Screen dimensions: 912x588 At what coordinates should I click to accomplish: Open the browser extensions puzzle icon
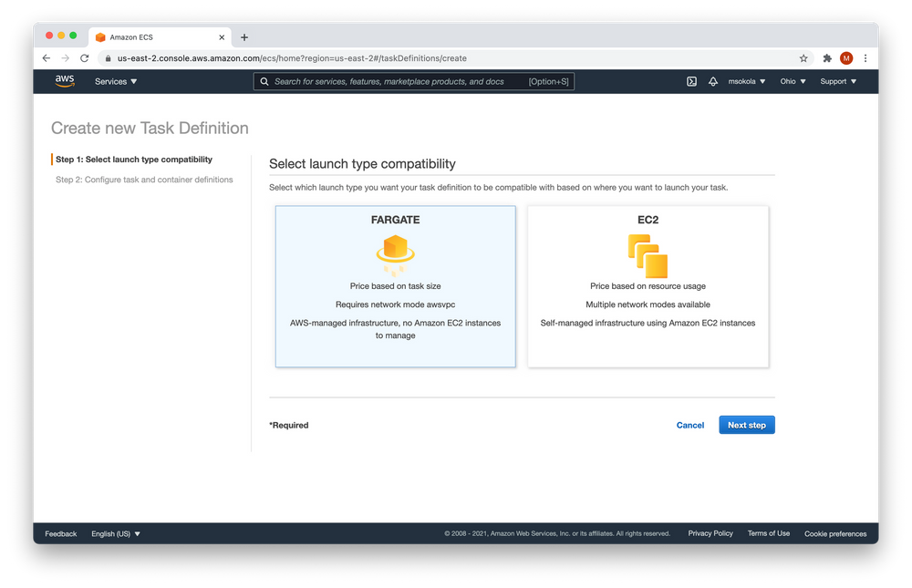(827, 58)
